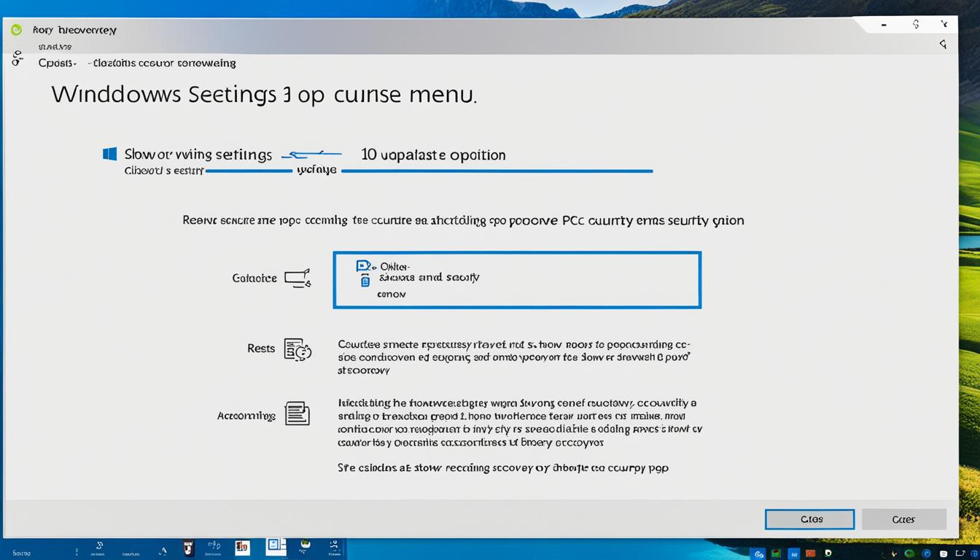Click the small icon left of 'Cposts-'
The height and width of the screenshot is (560, 980).
coord(17,58)
